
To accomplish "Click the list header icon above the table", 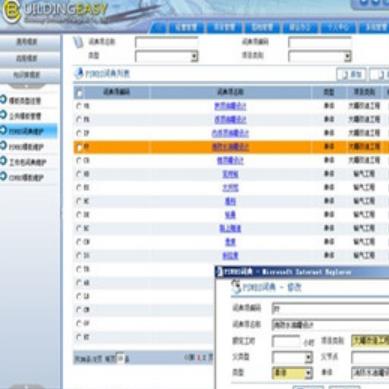I will (x=79, y=73).
